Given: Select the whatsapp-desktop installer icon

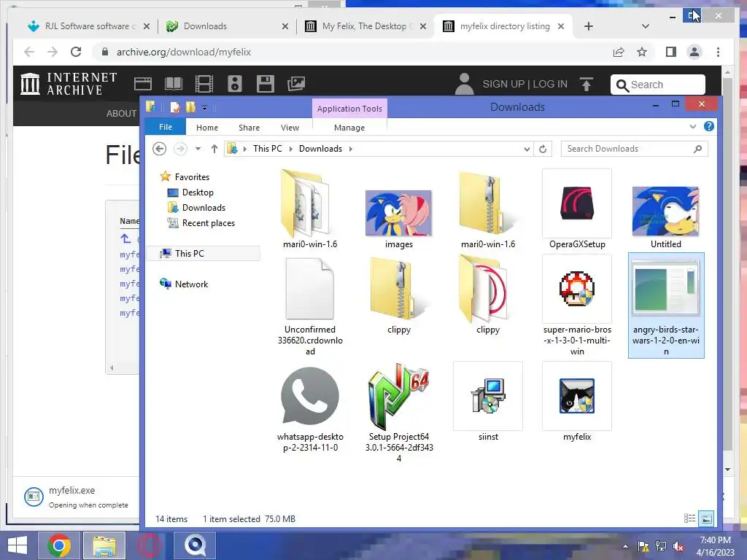Looking at the screenshot, I should pos(309,396).
